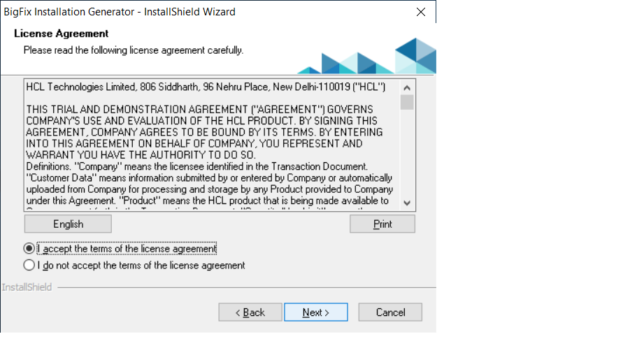Screen dimensions: 644x362
Task: Select "I accept the terms" radio button
Action: point(29,248)
